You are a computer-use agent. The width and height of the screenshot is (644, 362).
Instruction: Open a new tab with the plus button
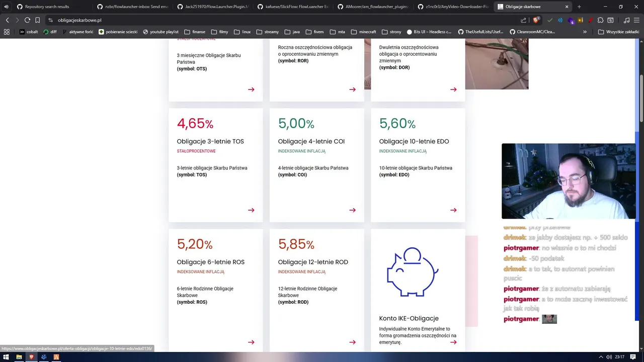click(x=579, y=7)
